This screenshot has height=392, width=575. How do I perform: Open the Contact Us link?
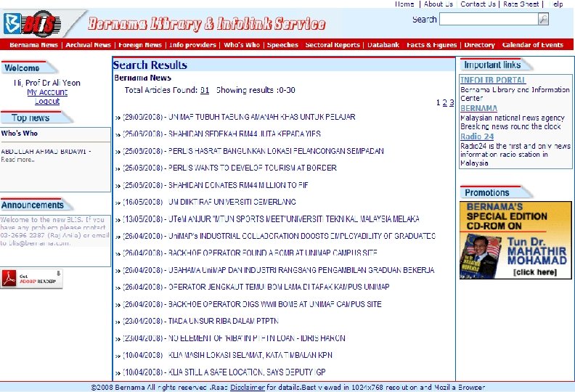(x=478, y=4)
